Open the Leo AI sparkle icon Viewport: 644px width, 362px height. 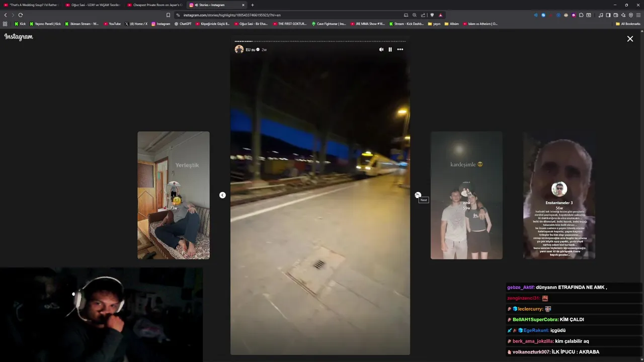[623, 15]
